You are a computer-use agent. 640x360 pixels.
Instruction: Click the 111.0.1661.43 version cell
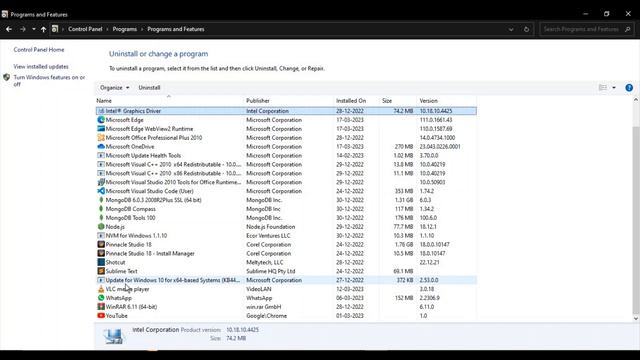click(x=436, y=120)
